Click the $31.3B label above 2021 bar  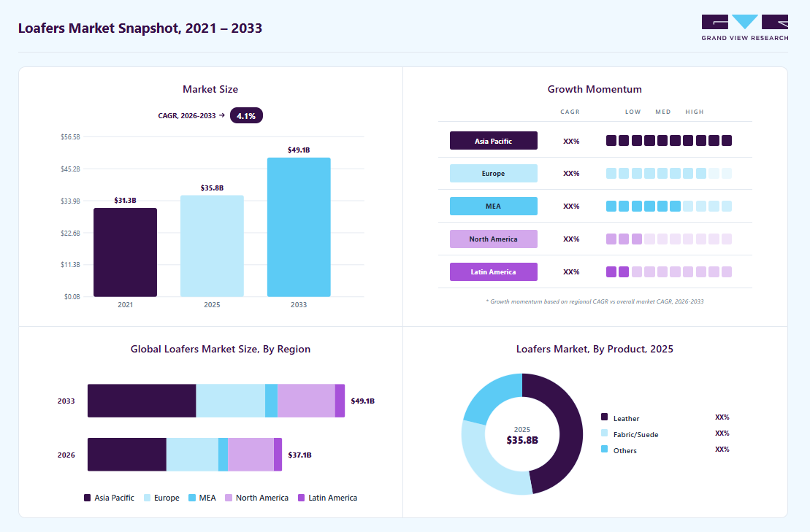coord(125,200)
